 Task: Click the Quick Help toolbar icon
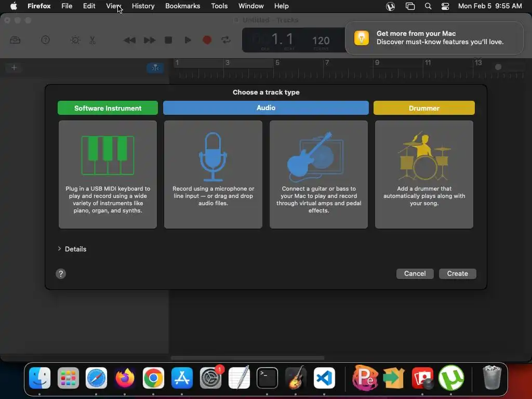[46, 40]
